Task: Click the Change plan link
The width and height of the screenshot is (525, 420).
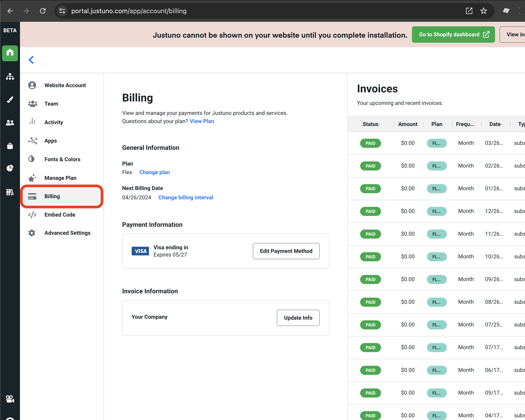Action: (x=154, y=172)
